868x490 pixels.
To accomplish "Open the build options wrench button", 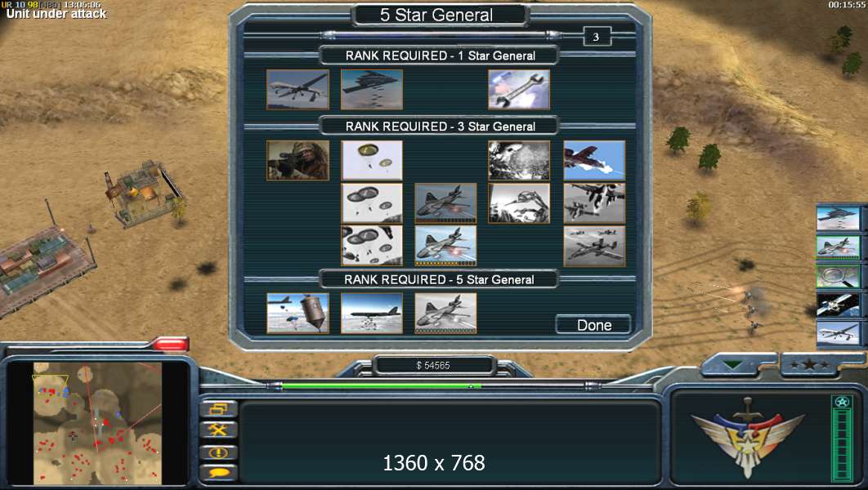I will pos(219,430).
